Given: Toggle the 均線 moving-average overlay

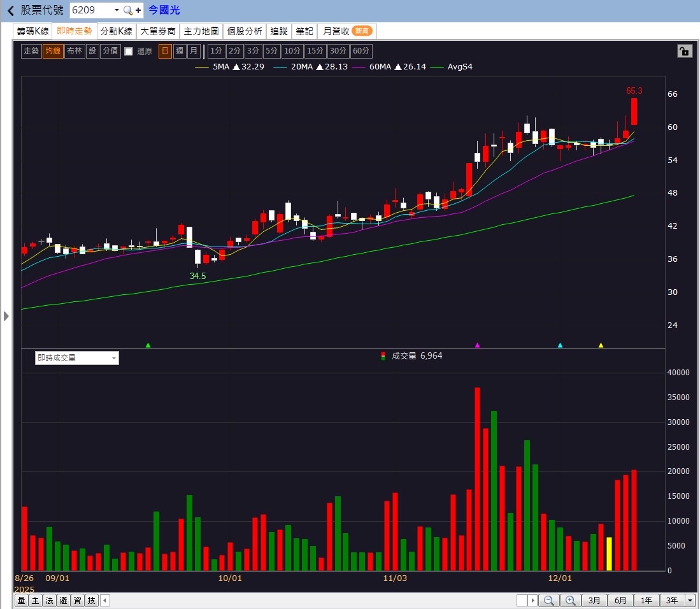Looking at the screenshot, I should [53, 51].
